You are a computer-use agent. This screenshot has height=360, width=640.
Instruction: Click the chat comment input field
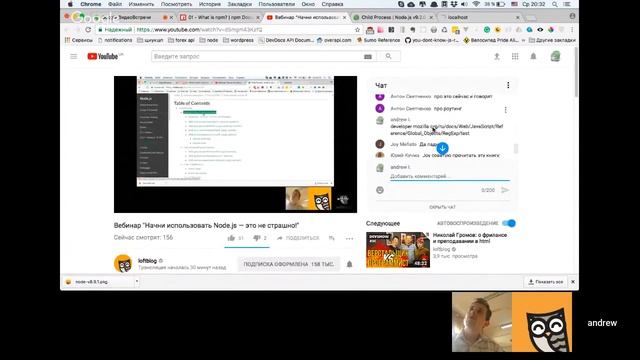pyautogui.click(x=449, y=176)
